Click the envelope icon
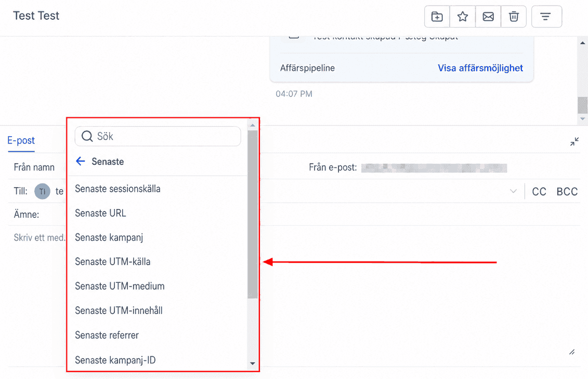 (488, 17)
